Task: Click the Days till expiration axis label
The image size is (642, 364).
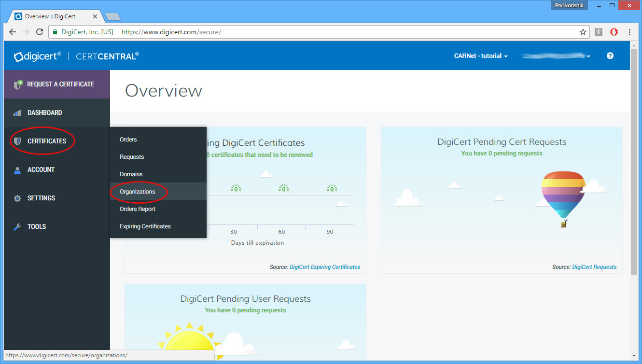Action: tap(257, 243)
